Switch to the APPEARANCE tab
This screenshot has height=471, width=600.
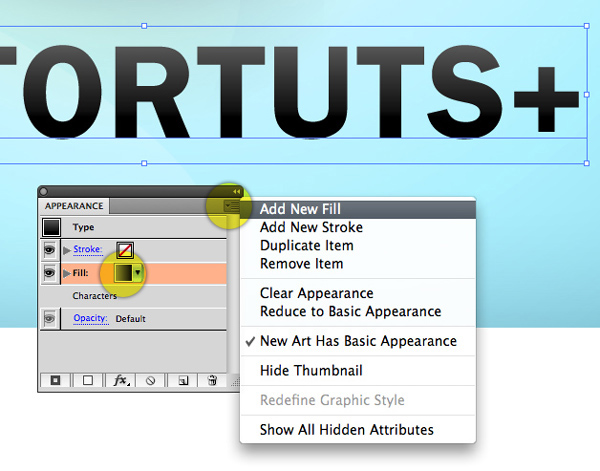point(74,206)
